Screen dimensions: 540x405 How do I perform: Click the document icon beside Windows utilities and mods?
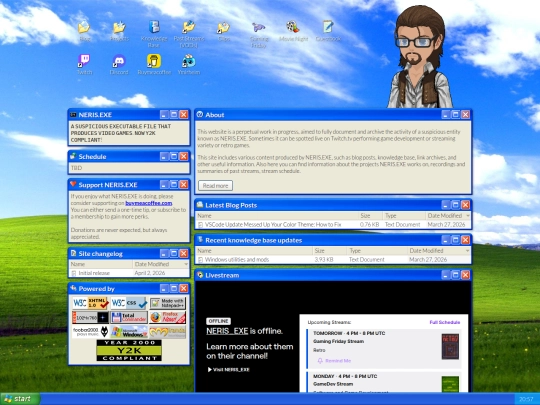(200, 260)
